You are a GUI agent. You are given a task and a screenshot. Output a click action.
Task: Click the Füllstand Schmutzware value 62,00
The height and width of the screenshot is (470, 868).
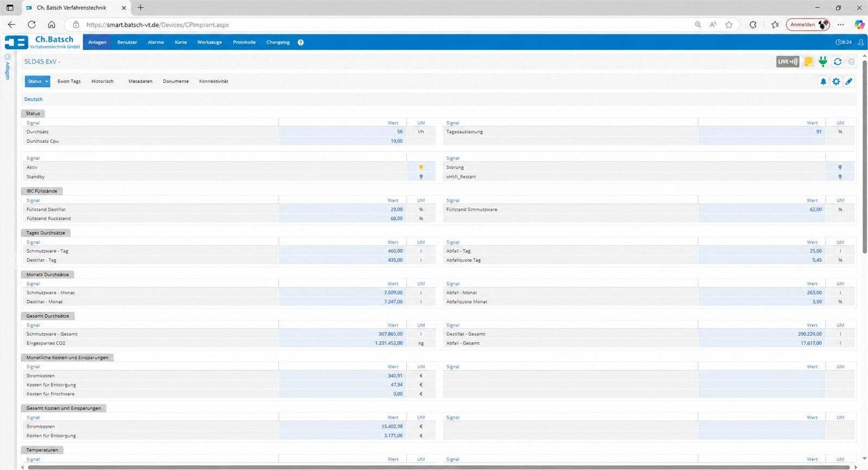click(815, 209)
